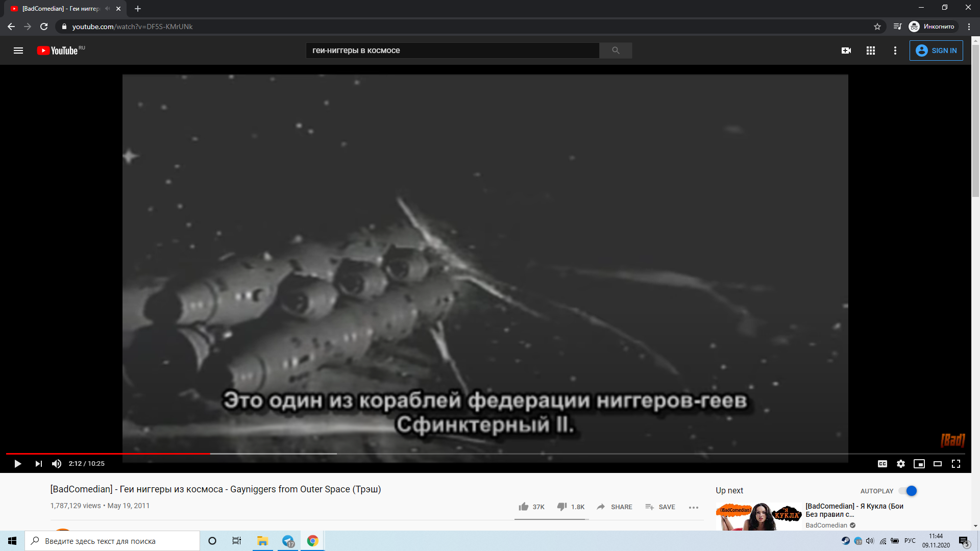The width and height of the screenshot is (980, 551).
Task: Click the search field with геи-ниггеры
Action: [x=452, y=51]
